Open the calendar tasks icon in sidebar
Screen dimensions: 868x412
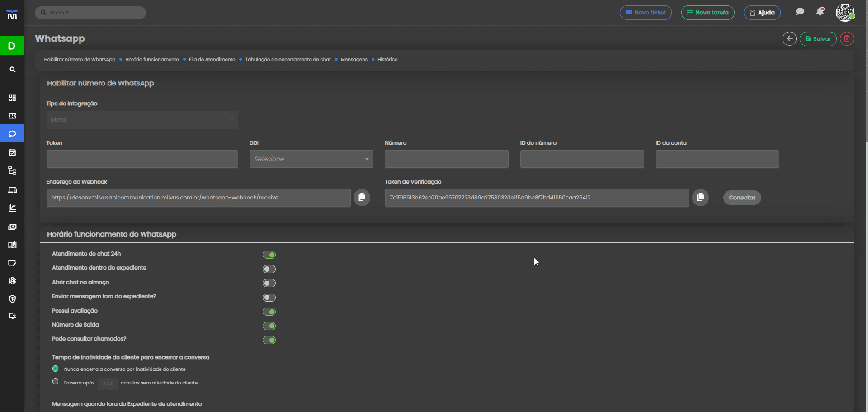click(12, 152)
